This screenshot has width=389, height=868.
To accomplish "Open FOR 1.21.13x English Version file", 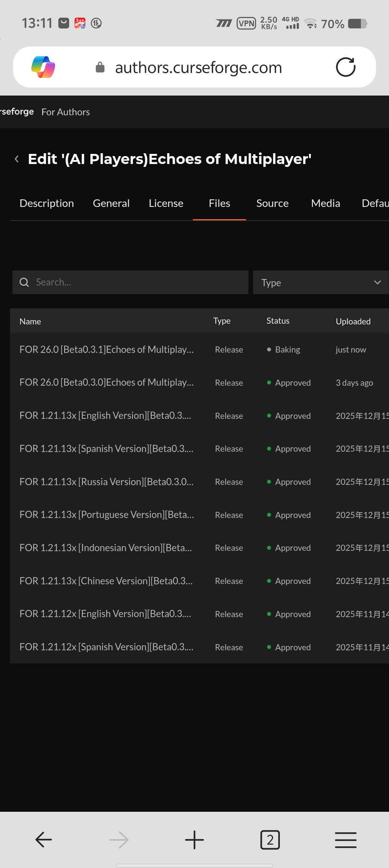I will [x=105, y=416].
